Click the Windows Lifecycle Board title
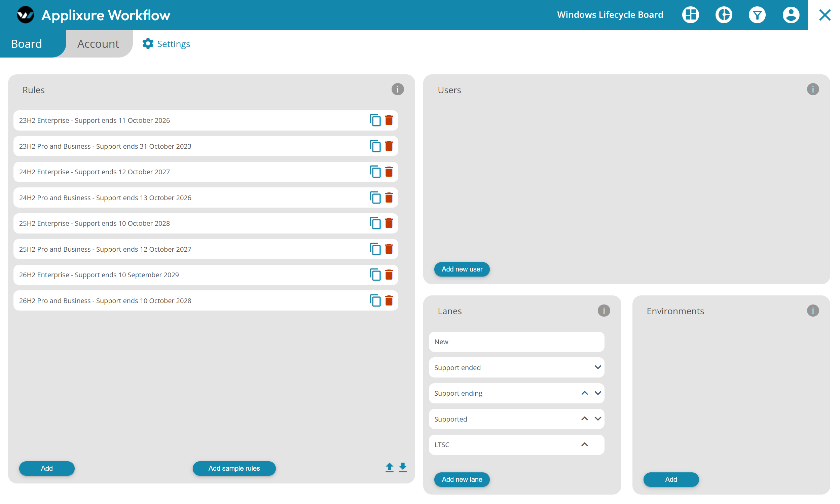840x504 pixels. pyautogui.click(x=610, y=15)
